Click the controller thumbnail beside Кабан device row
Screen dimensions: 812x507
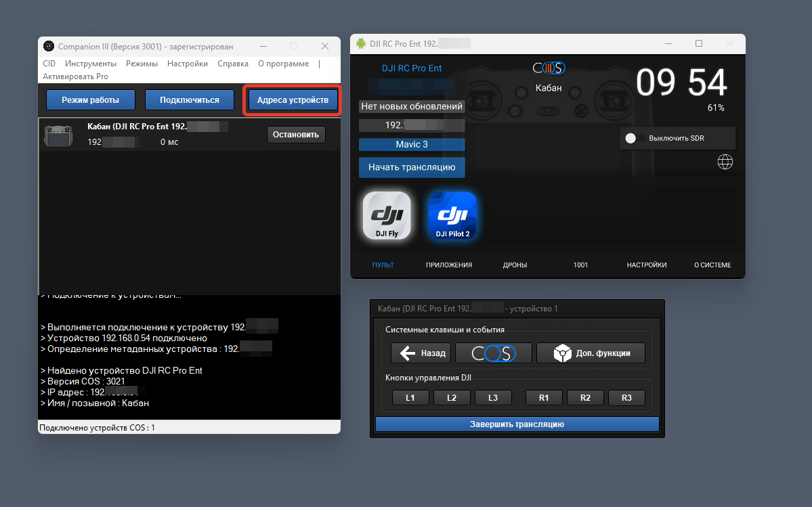pos(58,136)
